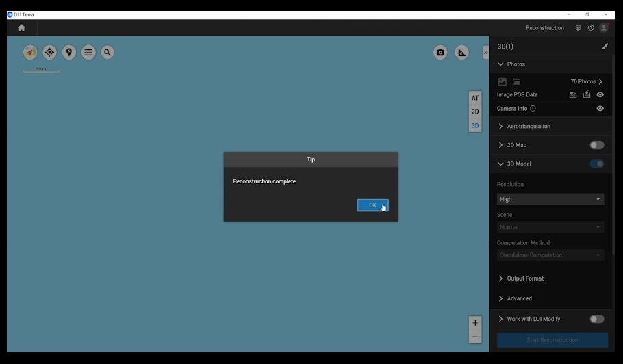Image resolution: width=623 pixels, height=364 pixels.
Task: Open the settings gear icon
Action: tap(578, 28)
